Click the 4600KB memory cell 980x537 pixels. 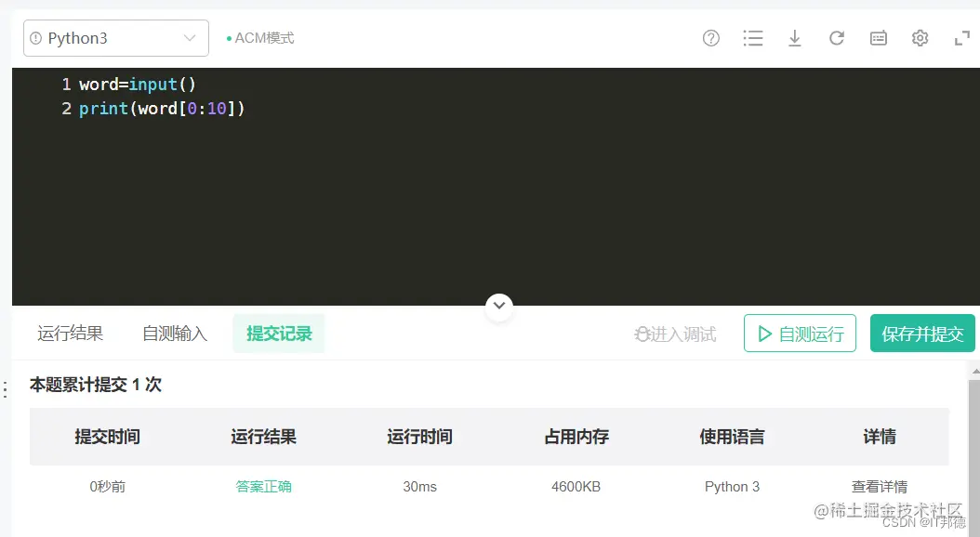[576, 487]
